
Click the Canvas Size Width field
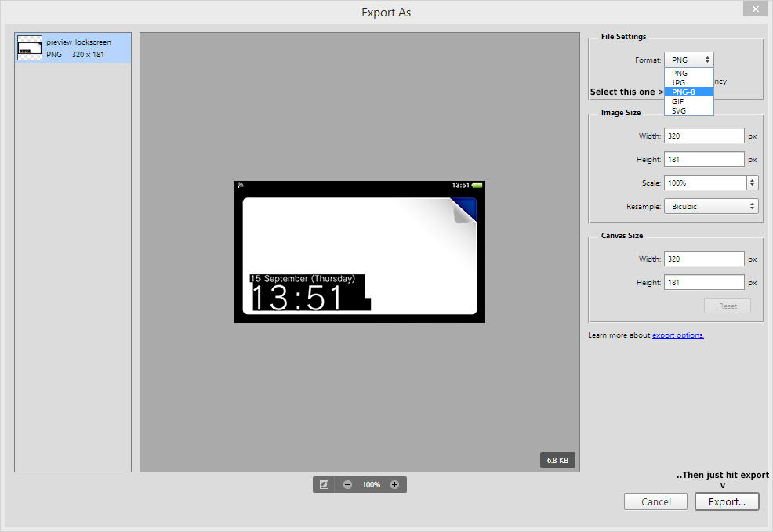tap(704, 259)
